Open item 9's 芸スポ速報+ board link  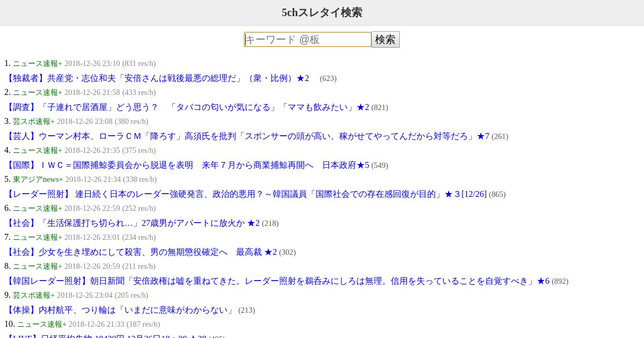click(34, 295)
